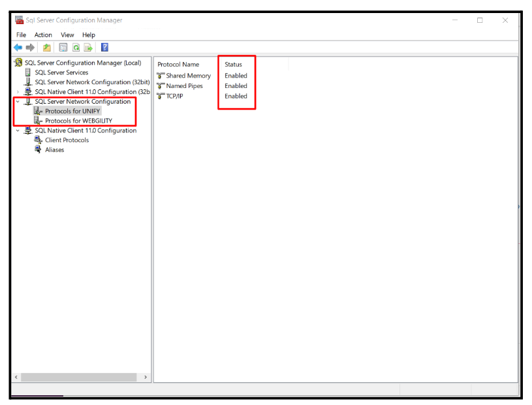The width and height of the screenshot is (532, 405).
Task: Navigate back using the Back arrow icon
Action: (x=18, y=47)
